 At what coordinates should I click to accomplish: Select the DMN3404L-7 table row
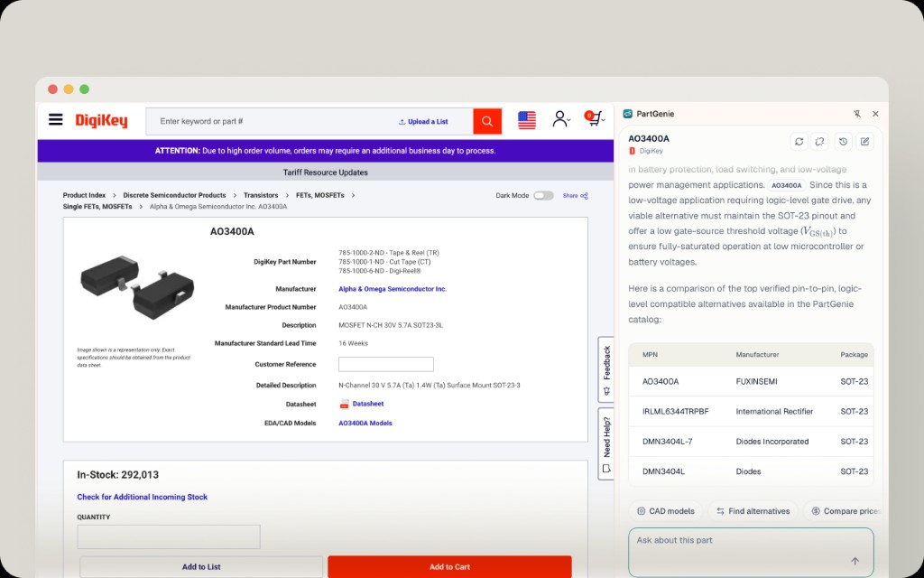(751, 442)
